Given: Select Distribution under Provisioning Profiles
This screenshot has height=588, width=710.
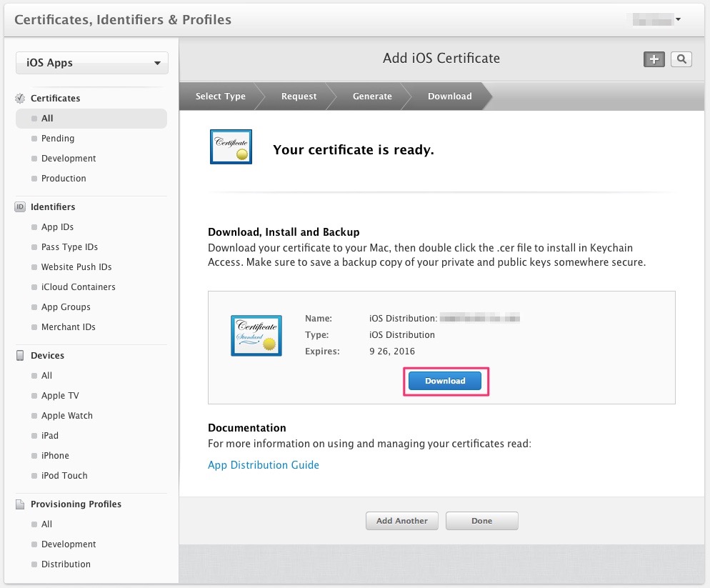Looking at the screenshot, I should coord(66,564).
